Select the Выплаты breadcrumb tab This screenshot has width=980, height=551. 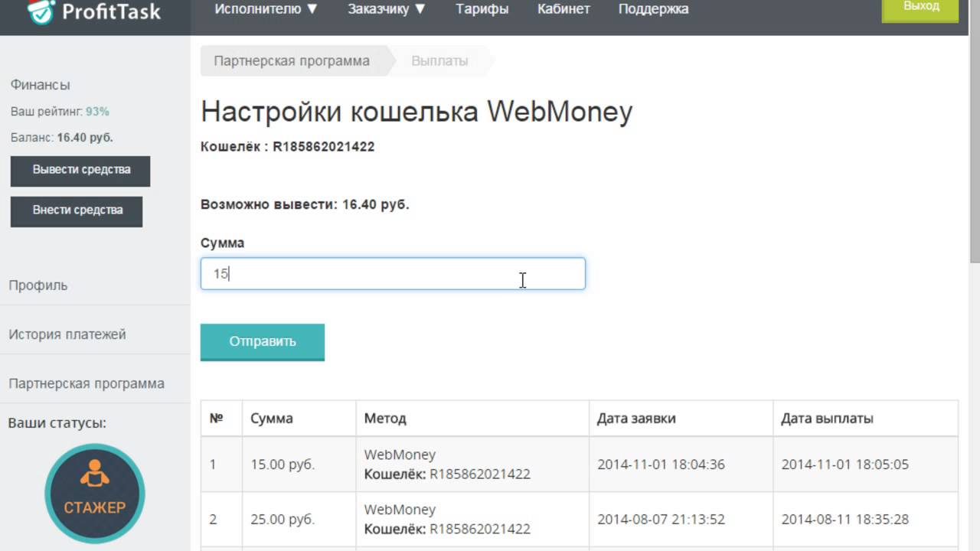tap(439, 61)
